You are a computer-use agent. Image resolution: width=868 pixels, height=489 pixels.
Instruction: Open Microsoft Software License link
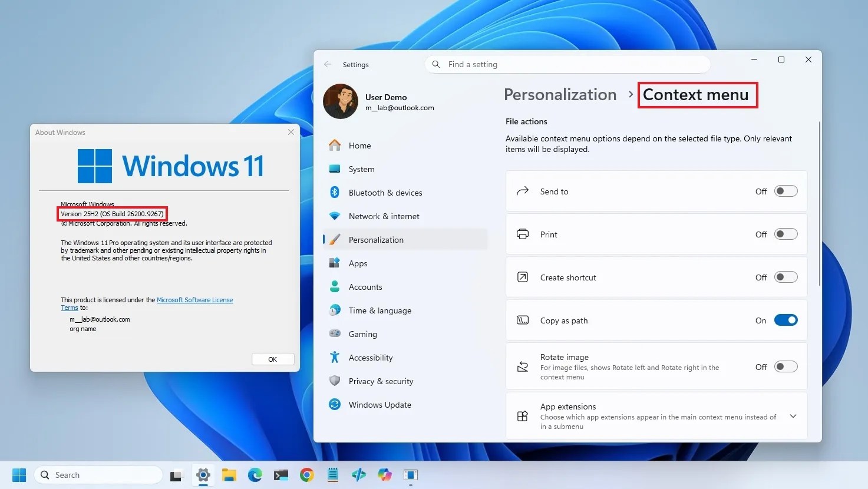click(x=195, y=300)
